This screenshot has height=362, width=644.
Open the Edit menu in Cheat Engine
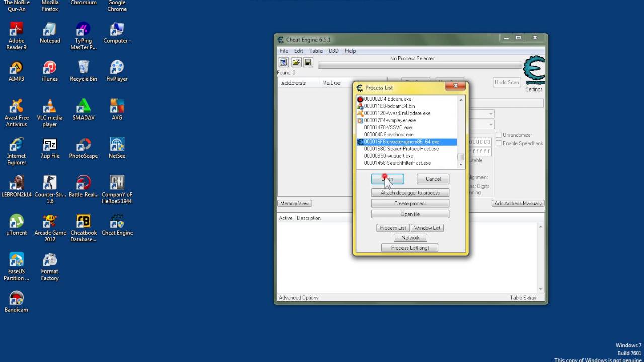tap(299, 51)
